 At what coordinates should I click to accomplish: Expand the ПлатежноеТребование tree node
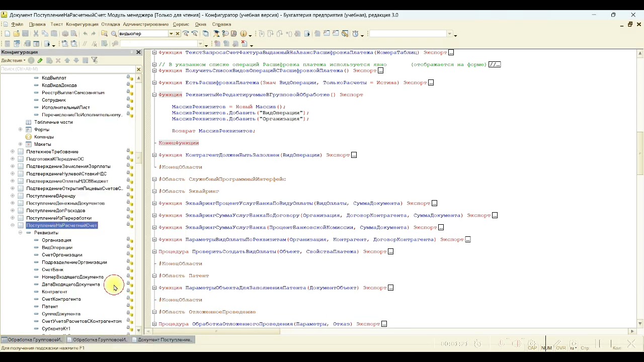coord(13,151)
